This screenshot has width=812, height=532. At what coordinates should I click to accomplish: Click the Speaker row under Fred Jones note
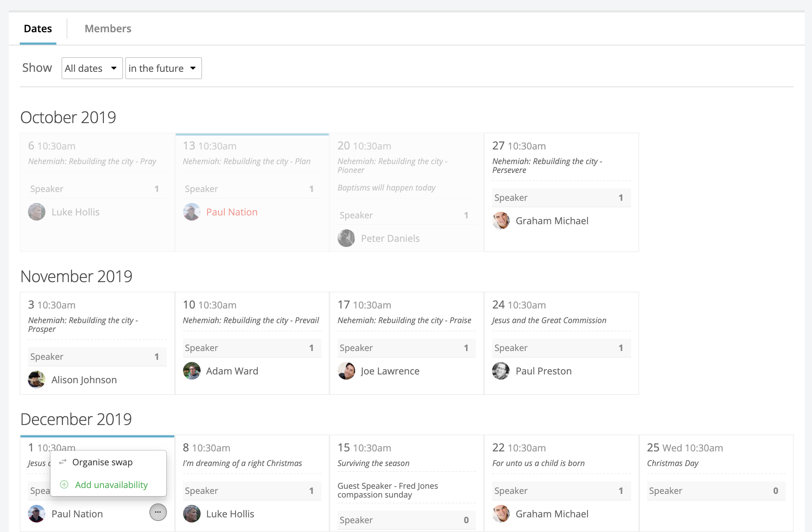coord(406,520)
